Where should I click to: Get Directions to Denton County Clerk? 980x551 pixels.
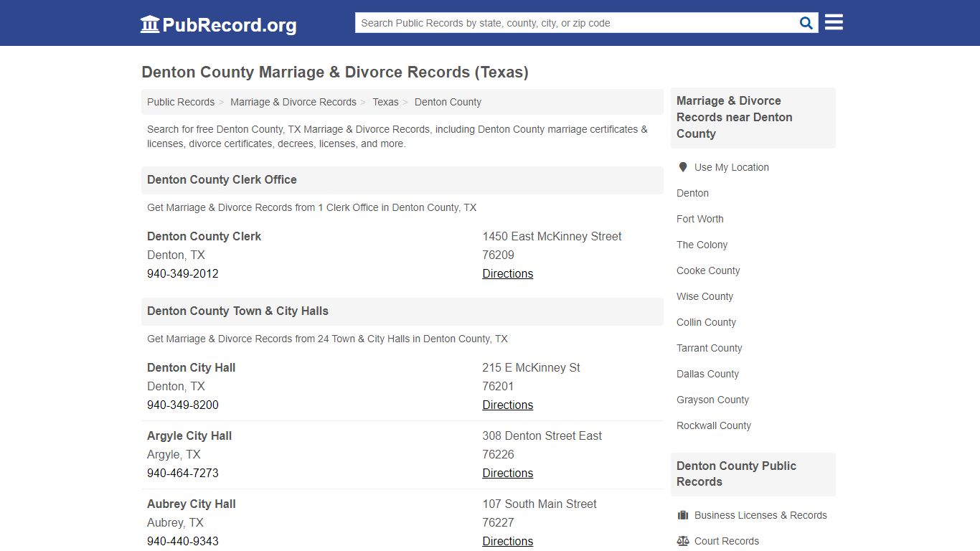(508, 273)
